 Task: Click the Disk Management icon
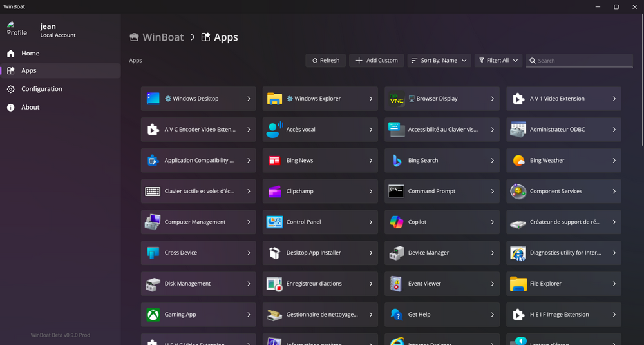point(153,284)
